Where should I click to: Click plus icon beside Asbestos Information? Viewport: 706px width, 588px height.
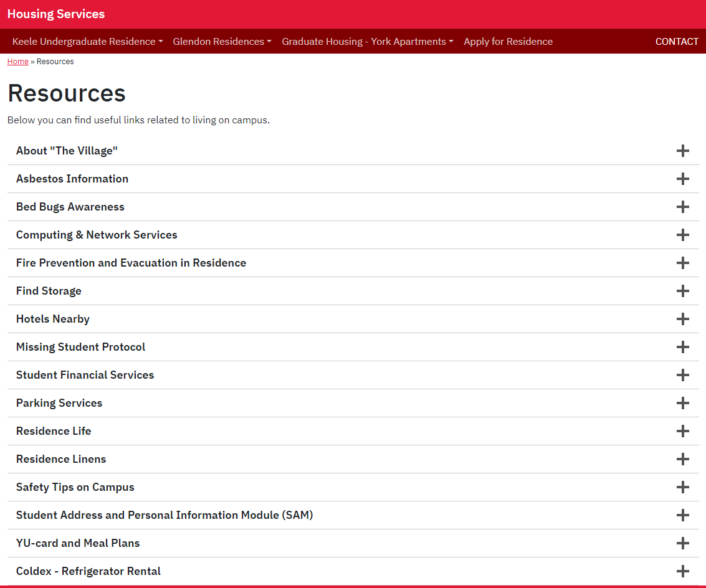[682, 179]
